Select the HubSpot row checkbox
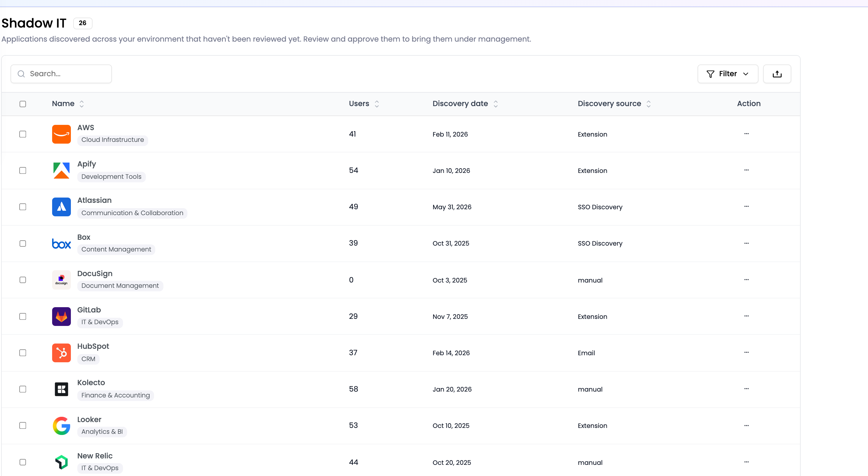The height and width of the screenshot is (476, 868). 23,353
